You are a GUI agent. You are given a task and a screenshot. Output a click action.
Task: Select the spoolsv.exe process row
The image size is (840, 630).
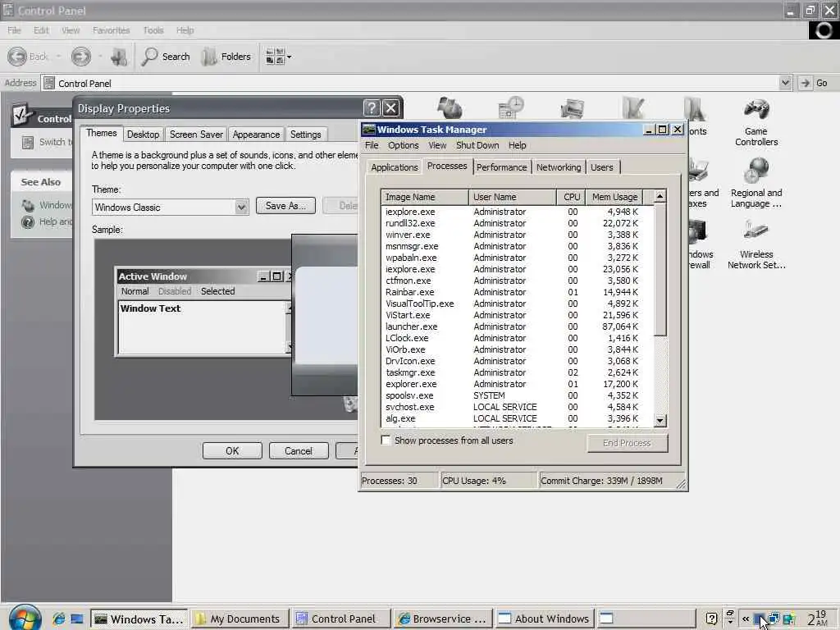coord(518,396)
